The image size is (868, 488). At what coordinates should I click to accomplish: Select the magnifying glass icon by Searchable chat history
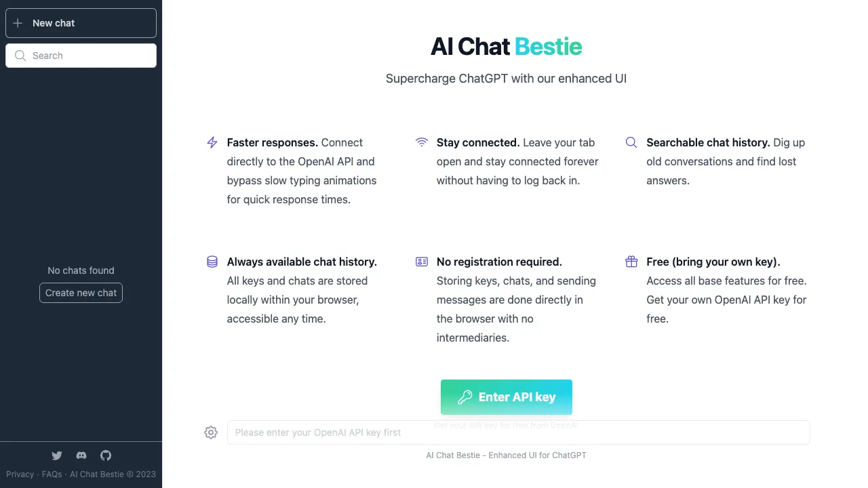pyautogui.click(x=631, y=142)
